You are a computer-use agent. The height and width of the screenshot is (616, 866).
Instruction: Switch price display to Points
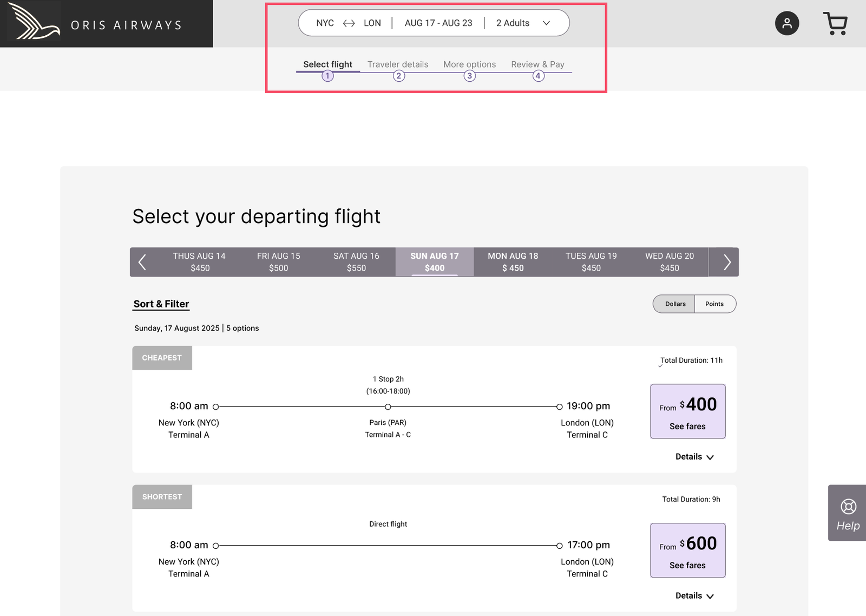pos(714,304)
